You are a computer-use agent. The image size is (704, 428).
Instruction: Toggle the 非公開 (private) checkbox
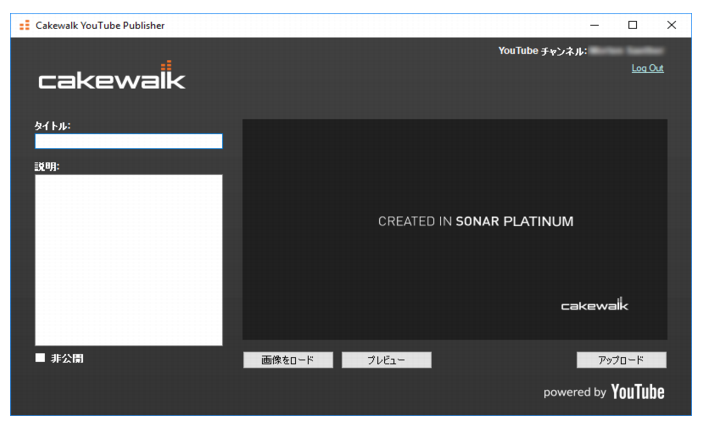(x=40, y=358)
